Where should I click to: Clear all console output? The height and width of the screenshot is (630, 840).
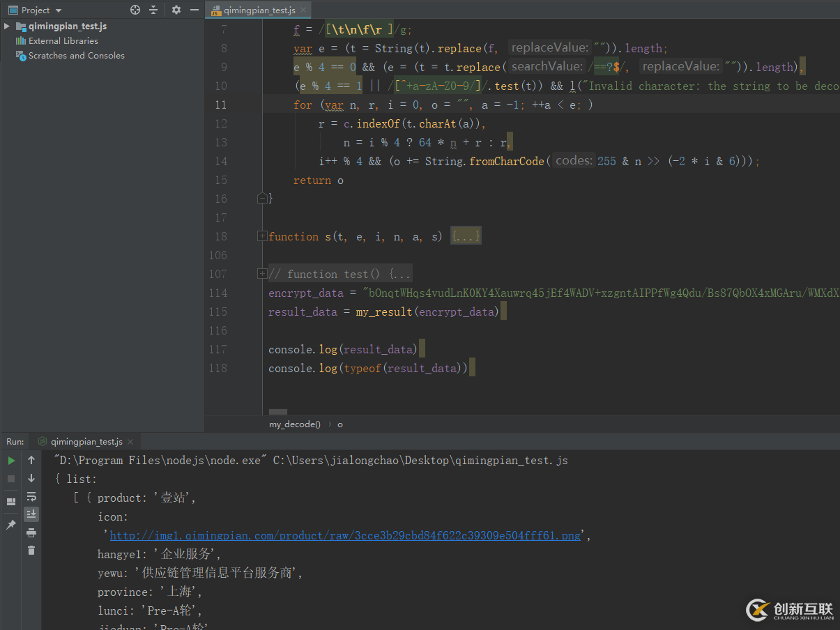coord(31,551)
